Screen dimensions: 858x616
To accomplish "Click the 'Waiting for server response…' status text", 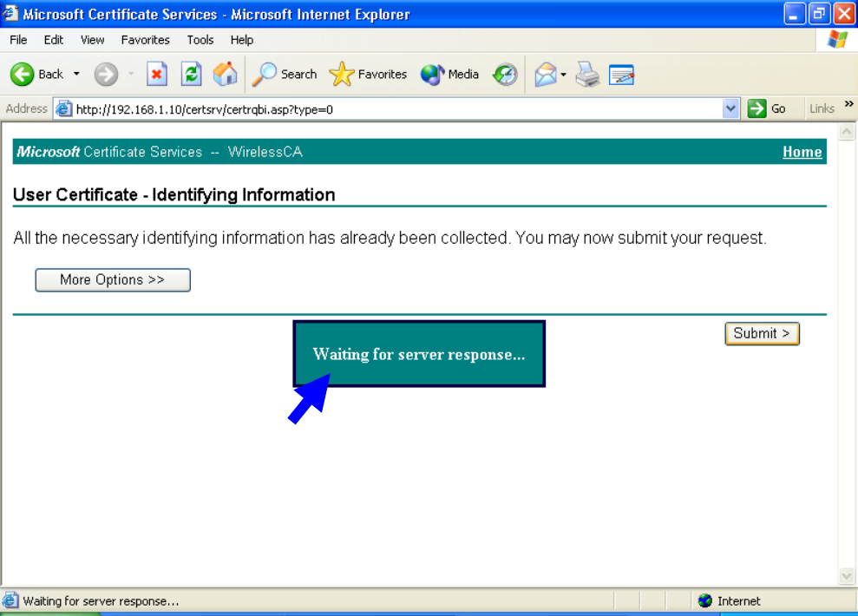I will coord(102,601).
